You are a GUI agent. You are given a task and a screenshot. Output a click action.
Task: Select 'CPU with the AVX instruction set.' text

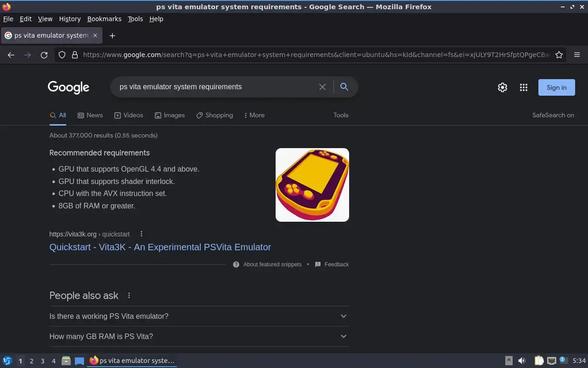tap(113, 193)
